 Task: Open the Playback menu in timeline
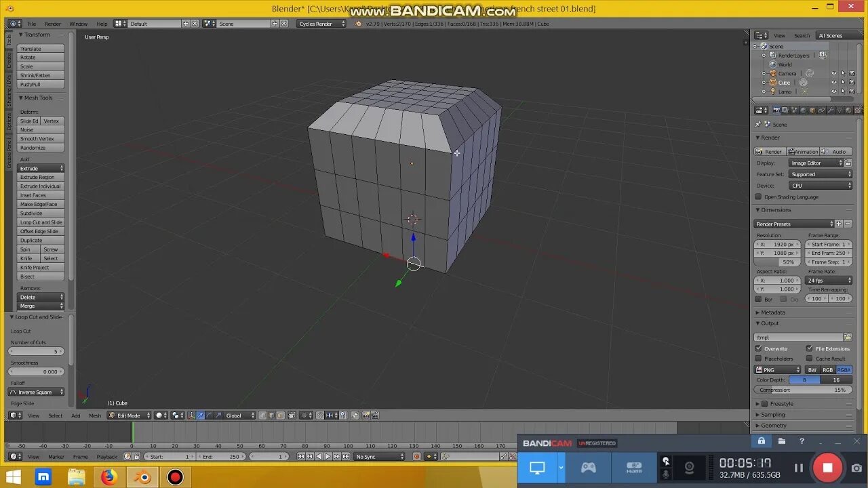pos(106,457)
